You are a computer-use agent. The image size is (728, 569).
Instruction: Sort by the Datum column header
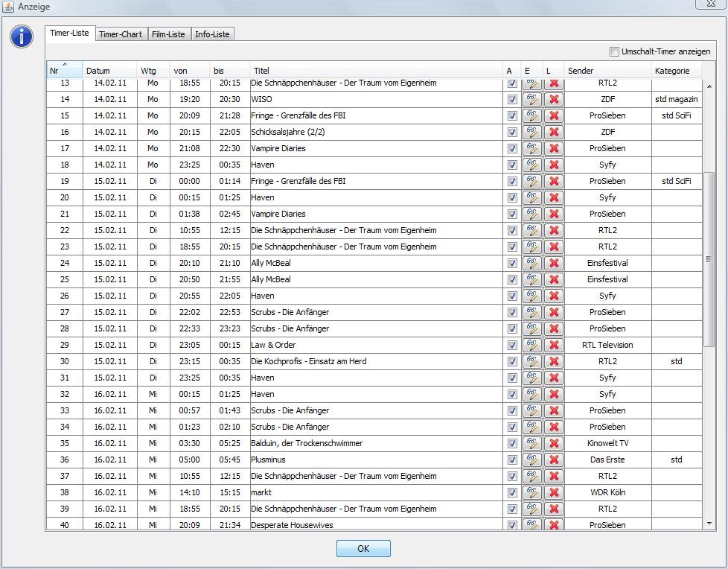coord(109,71)
